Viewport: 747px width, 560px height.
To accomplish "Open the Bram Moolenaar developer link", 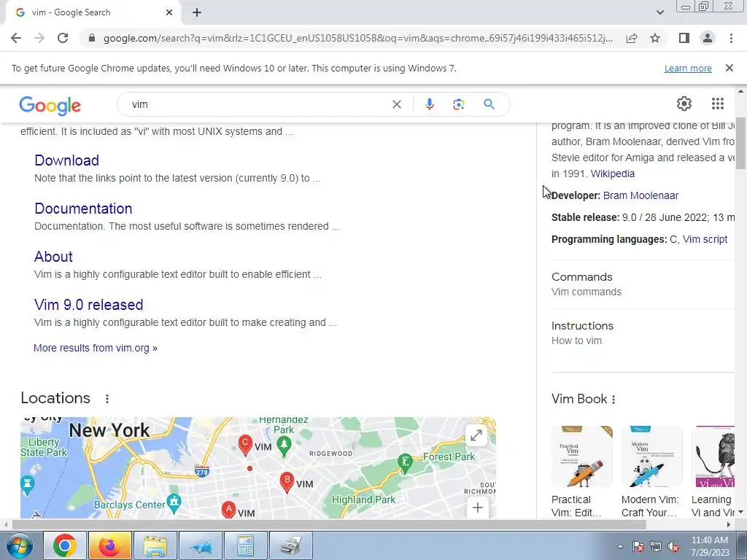I will click(640, 195).
